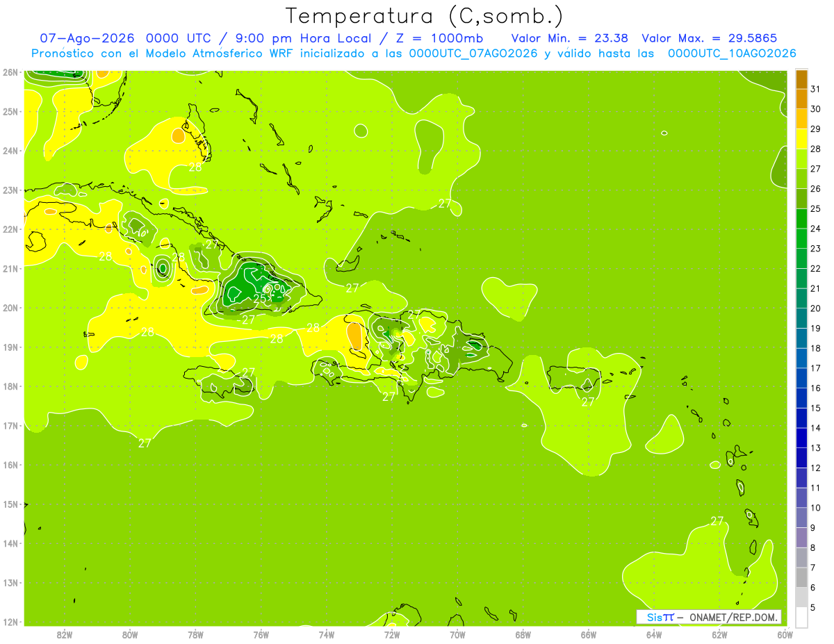The width and height of the screenshot is (834, 644).
Task: Click the "Valor Min. = 23.38" text
Action: click(x=569, y=39)
